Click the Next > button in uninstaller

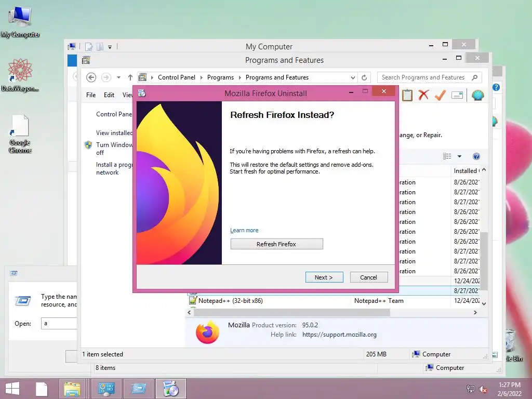pos(324,277)
